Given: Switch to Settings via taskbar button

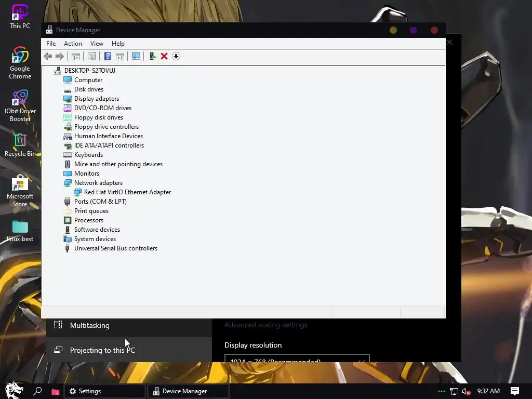Looking at the screenshot, I should pyautogui.click(x=105, y=391).
